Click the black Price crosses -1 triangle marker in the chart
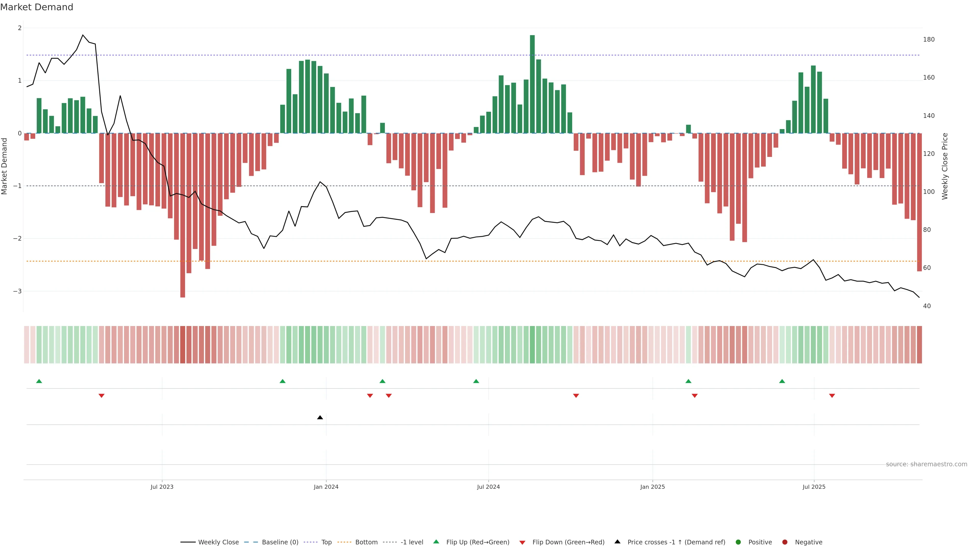This screenshot has height=551, width=980. (x=320, y=418)
